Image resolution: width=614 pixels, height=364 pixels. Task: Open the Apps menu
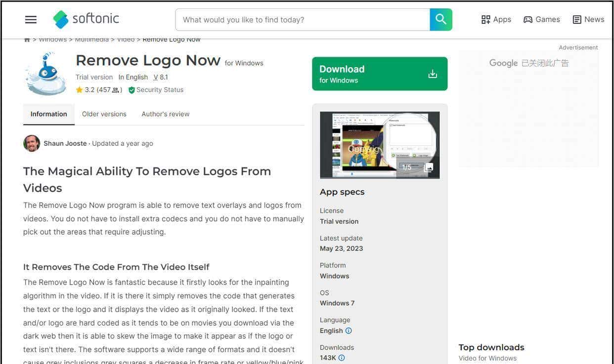point(496,20)
